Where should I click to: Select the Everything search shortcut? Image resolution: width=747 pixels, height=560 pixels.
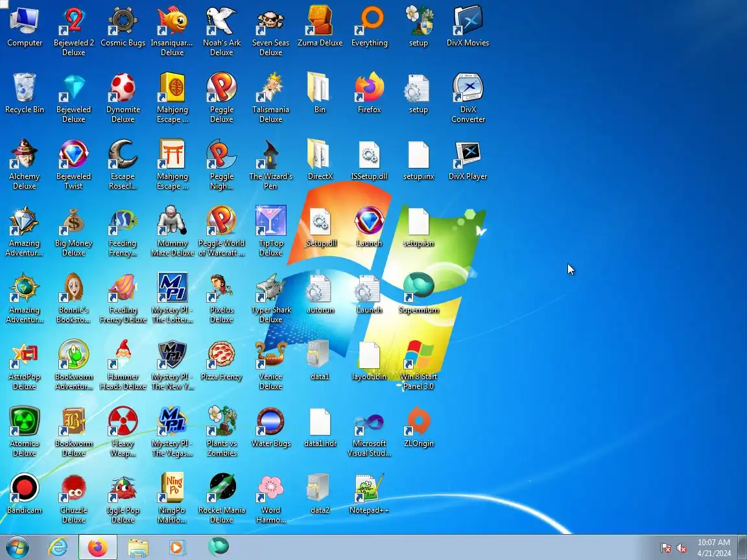tap(369, 21)
